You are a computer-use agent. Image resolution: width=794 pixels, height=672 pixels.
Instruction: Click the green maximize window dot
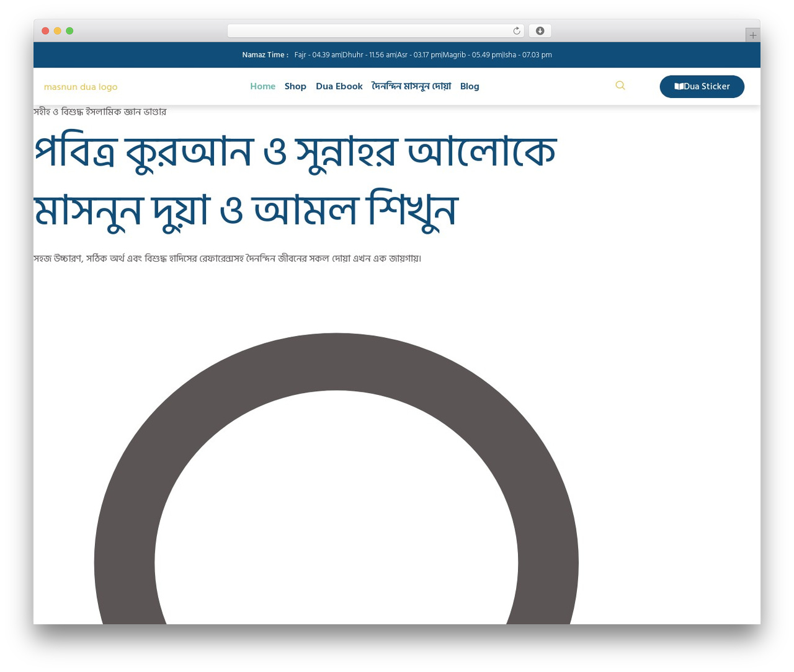(69, 31)
